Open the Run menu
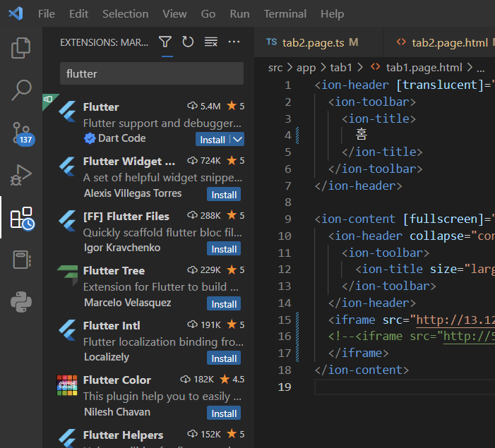 [239, 14]
